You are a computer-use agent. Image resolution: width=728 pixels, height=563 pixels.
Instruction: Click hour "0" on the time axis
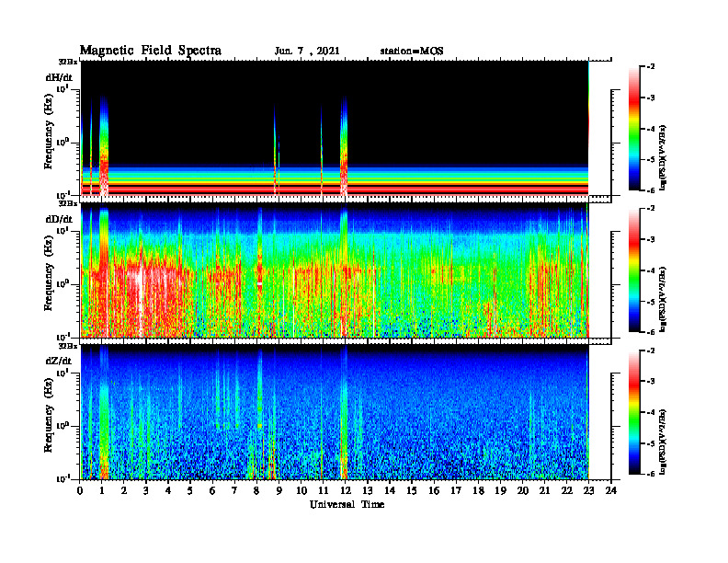point(80,490)
